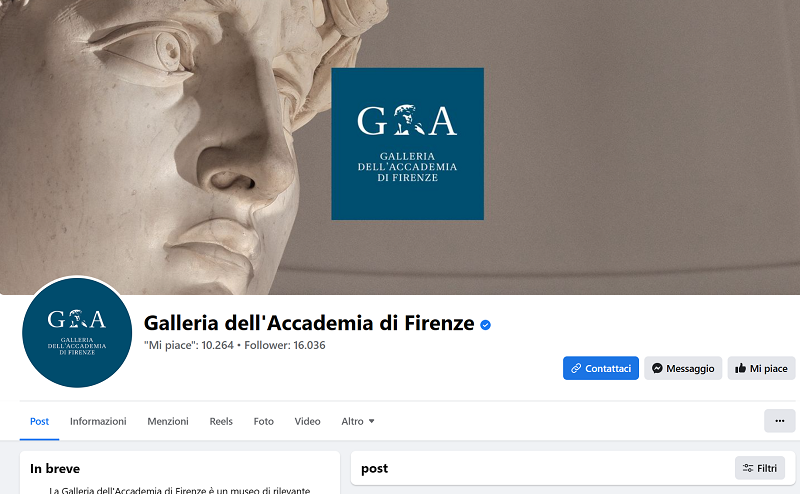Select the Reels tab
This screenshot has height=494, width=800.
point(221,422)
